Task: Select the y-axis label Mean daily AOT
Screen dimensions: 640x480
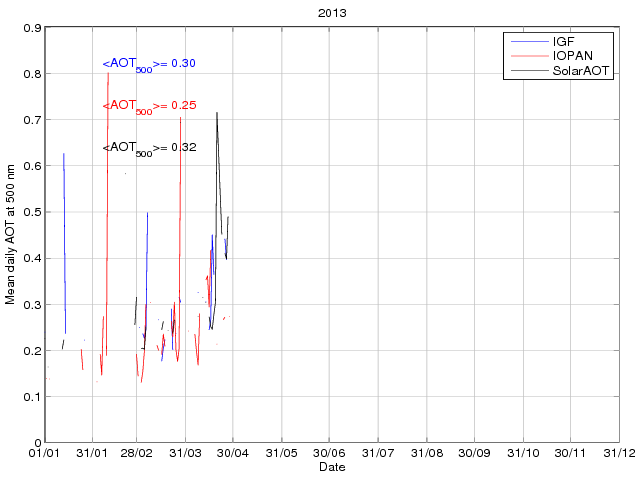Action: click(x=11, y=236)
